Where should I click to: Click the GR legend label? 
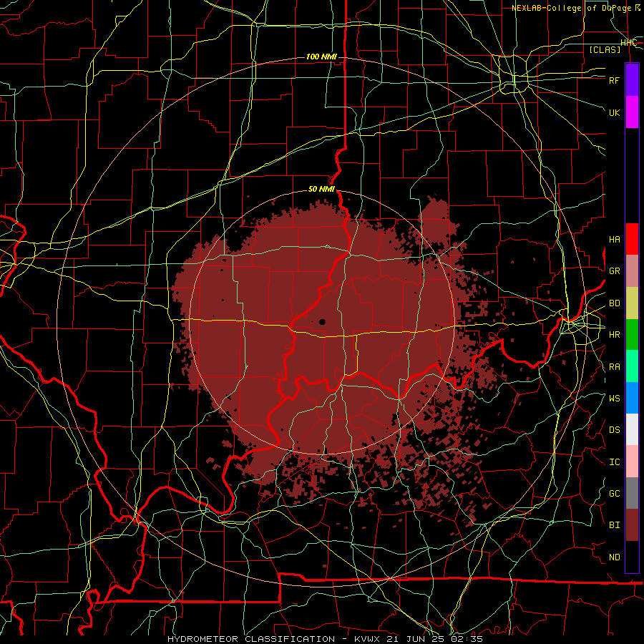tap(615, 271)
